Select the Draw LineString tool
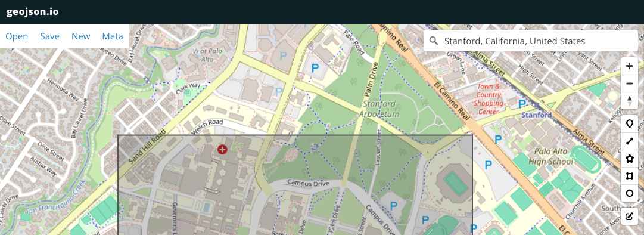The height and width of the screenshot is (235, 644). click(x=629, y=141)
